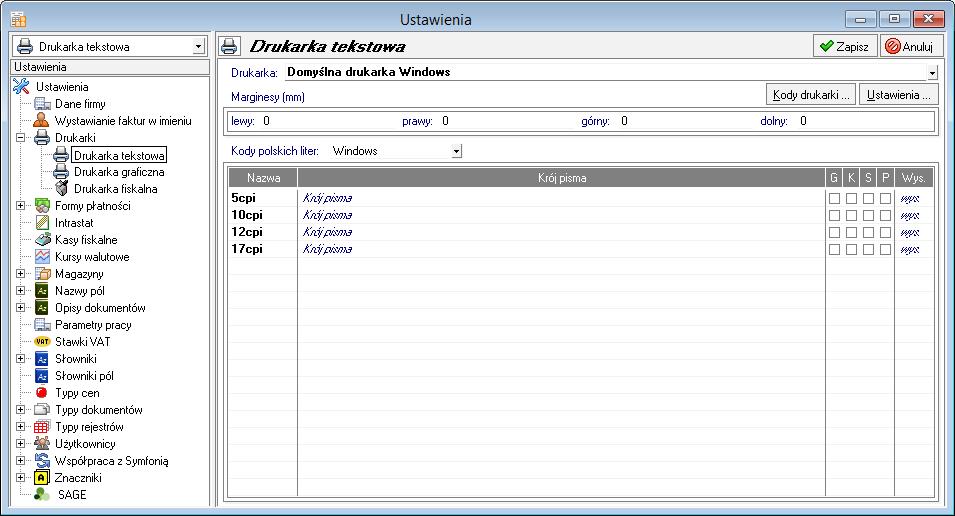The width and height of the screenshot is (955, 516).
Task: Collapse the Drukarki tree node
Action: (x=20, y=138)
